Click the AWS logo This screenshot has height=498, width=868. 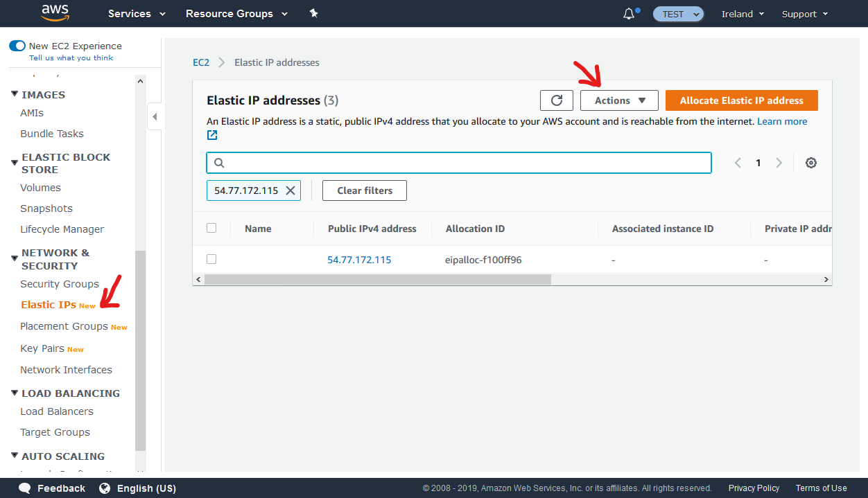pos(55,12)
